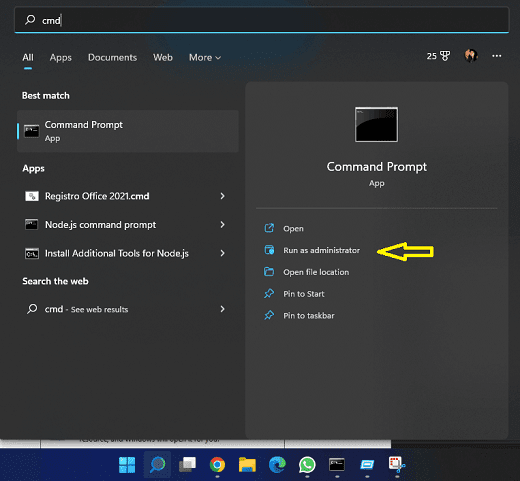Click the Command Prompt title in preview pane

(377, 167)
